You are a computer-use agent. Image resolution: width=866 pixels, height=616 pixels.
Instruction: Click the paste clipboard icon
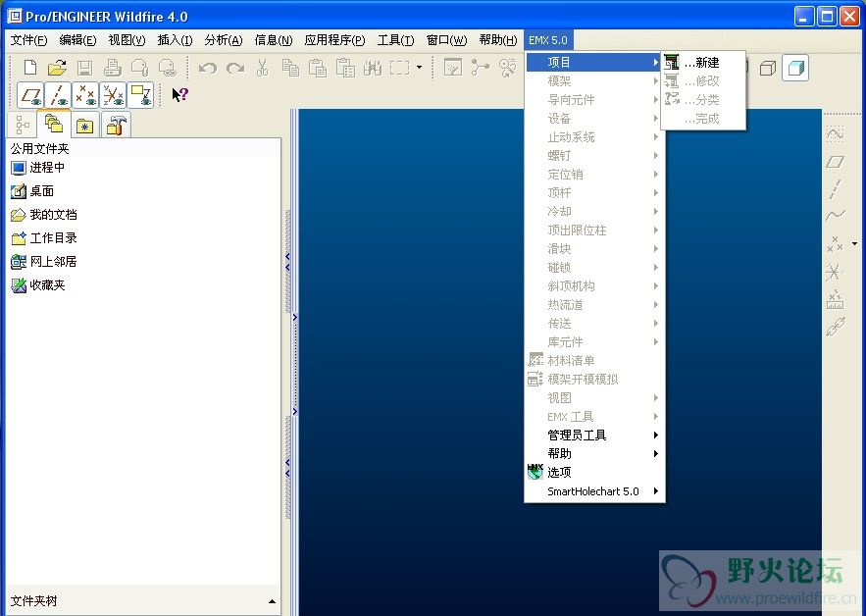click(x=318, y=68)
